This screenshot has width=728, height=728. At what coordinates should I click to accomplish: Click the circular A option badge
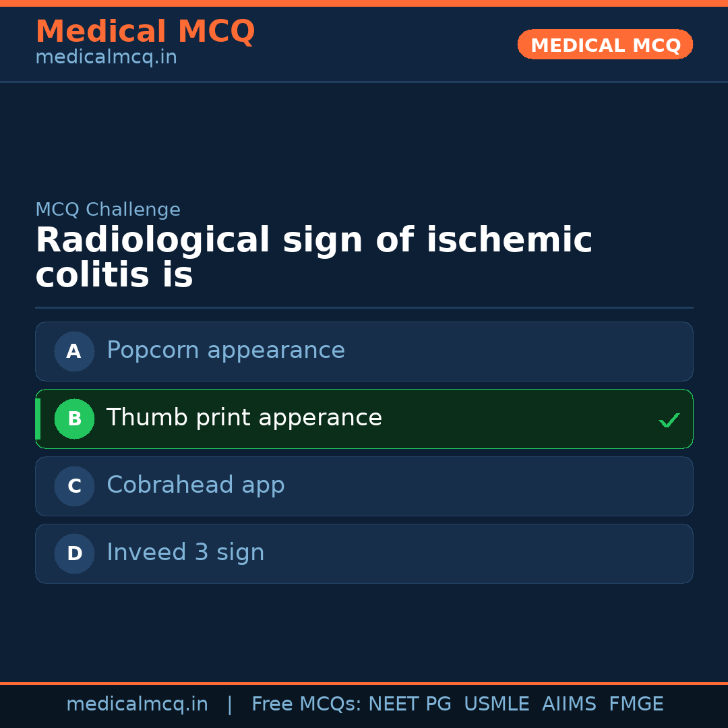pos(74,351)
